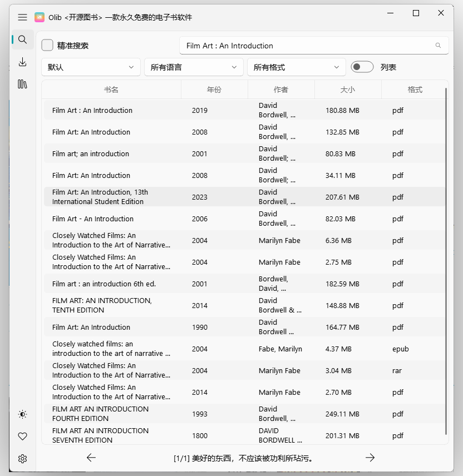The height and width of the screenshot is (476, 463).
Task: Open the 默认 sort dropdown
Action: [91, 67]
